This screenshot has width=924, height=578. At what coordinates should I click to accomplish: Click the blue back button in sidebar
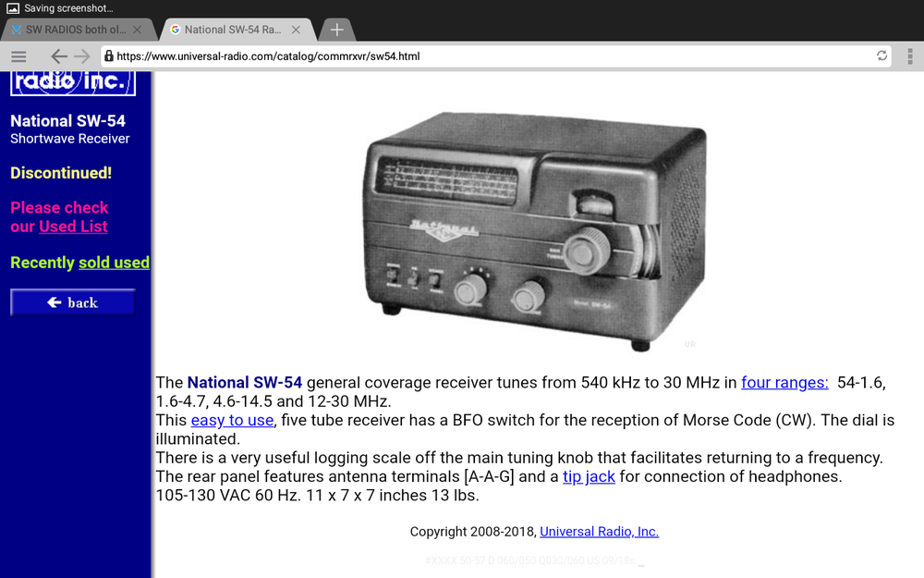pos(72,302)
